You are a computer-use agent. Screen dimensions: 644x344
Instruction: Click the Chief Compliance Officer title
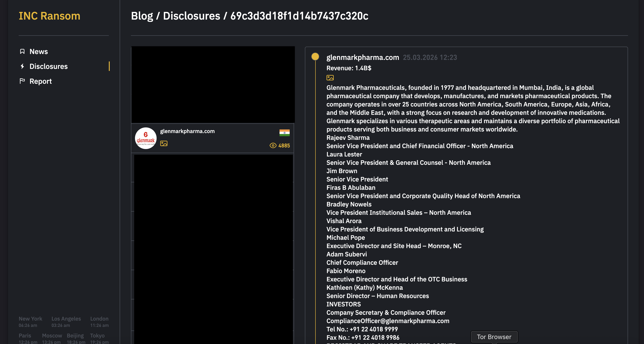click(362, 263)
